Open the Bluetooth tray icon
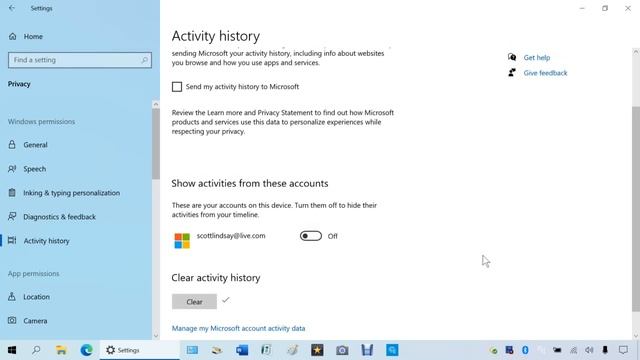Viewport: 640px width, 360px height. [525, 350]
